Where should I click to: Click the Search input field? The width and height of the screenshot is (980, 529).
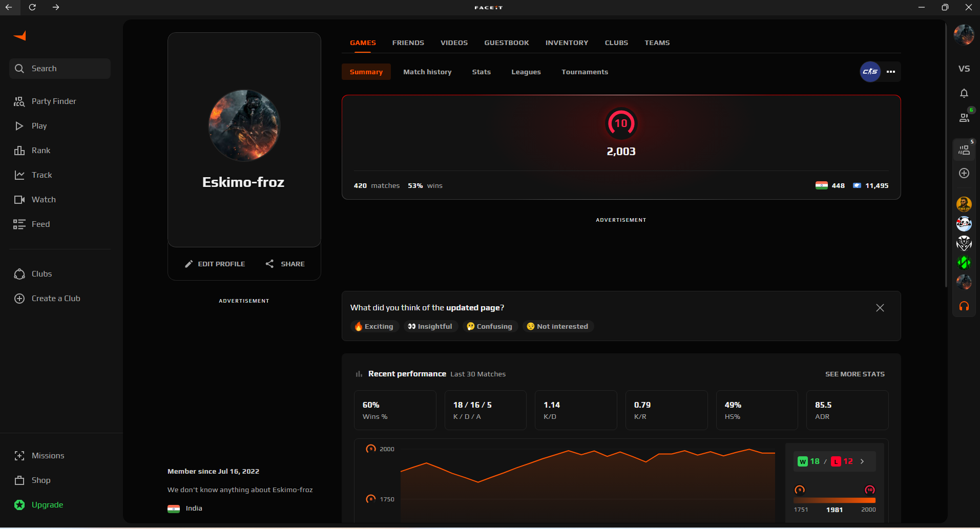[60, 69]
